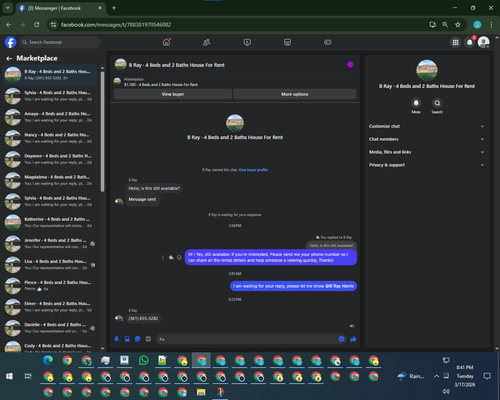Open the taskbar volume speaker icon

(x=446, y=391)
